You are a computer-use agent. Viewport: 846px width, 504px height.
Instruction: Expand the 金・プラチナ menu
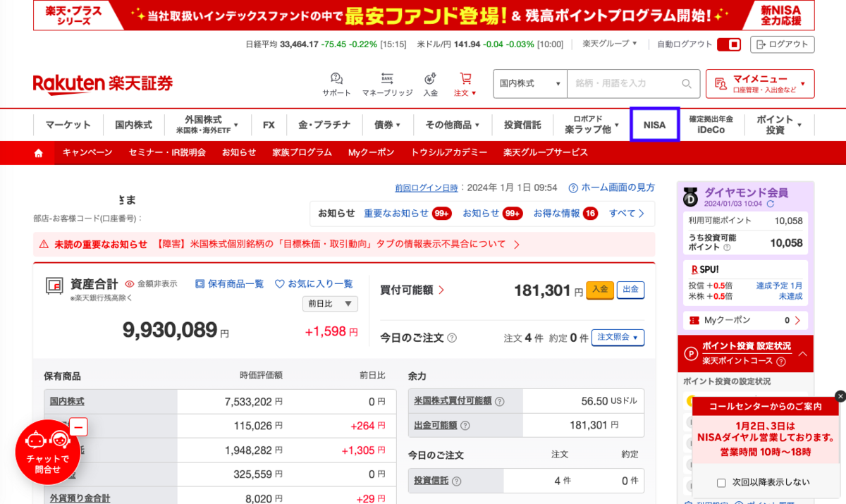tap(324, 125)
